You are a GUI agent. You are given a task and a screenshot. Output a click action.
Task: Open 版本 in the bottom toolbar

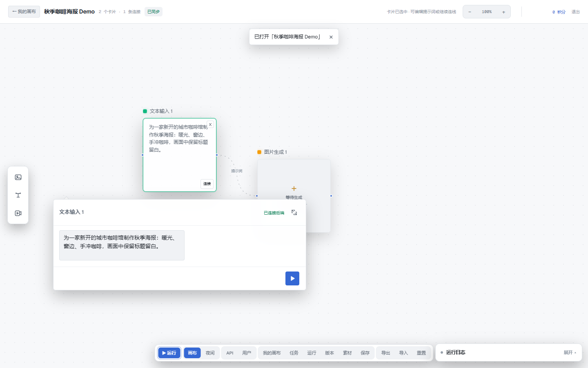click(x=330, y=353)
